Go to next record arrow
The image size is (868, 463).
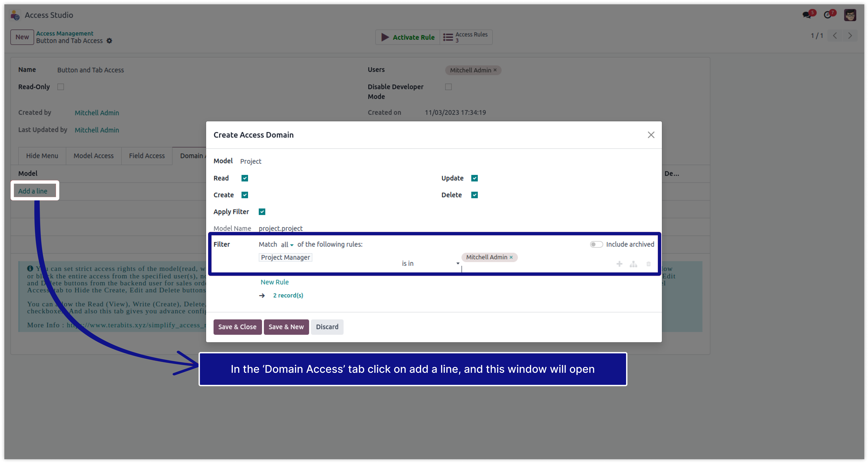850,36
